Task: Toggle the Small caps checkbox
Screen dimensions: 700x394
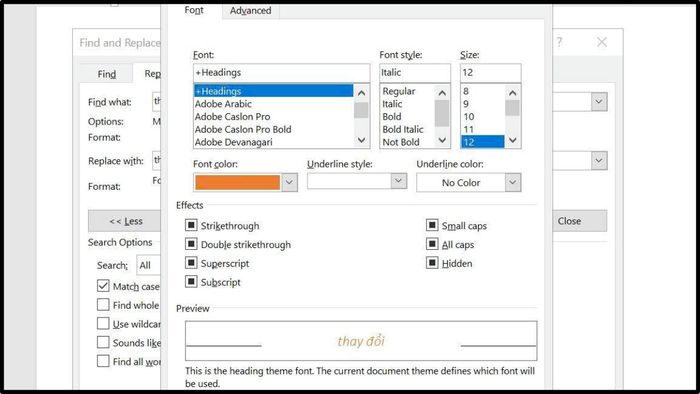Action: pyautogui.click(x=432, y=225)
